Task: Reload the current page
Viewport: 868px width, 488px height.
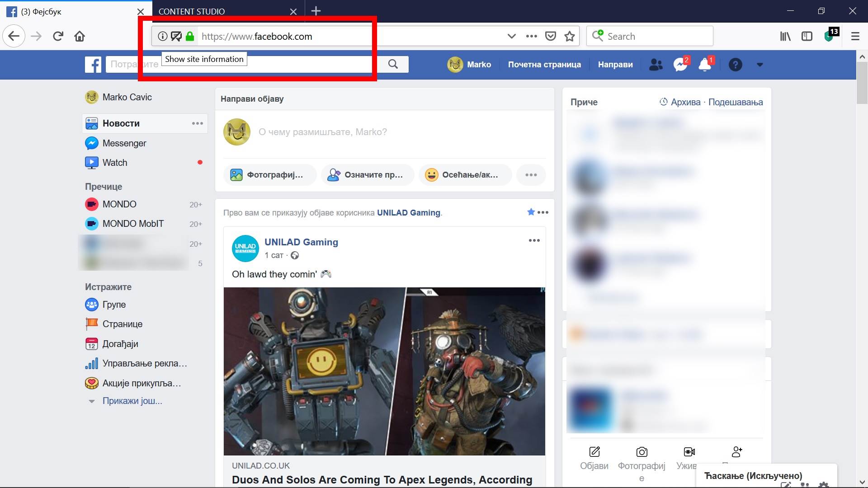Action: [x=58, y=36]
